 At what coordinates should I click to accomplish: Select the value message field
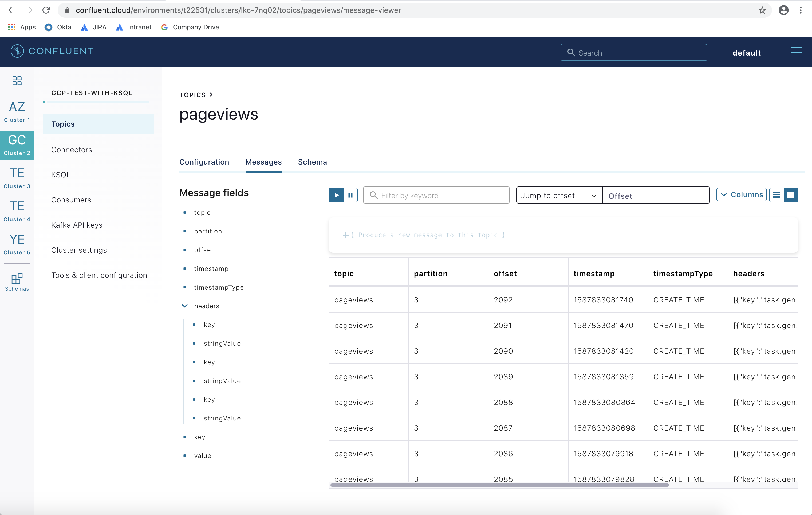click(202, 456)
